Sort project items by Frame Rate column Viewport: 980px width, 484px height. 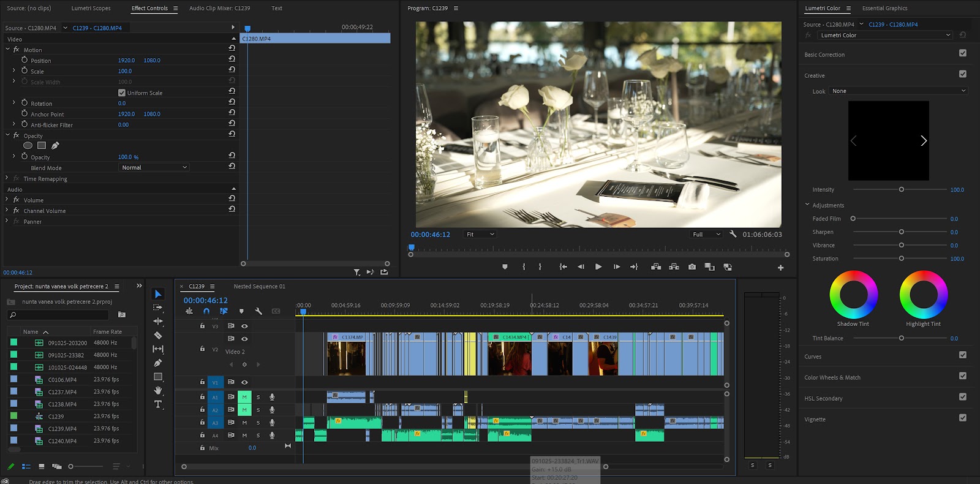tap(108, 331)
